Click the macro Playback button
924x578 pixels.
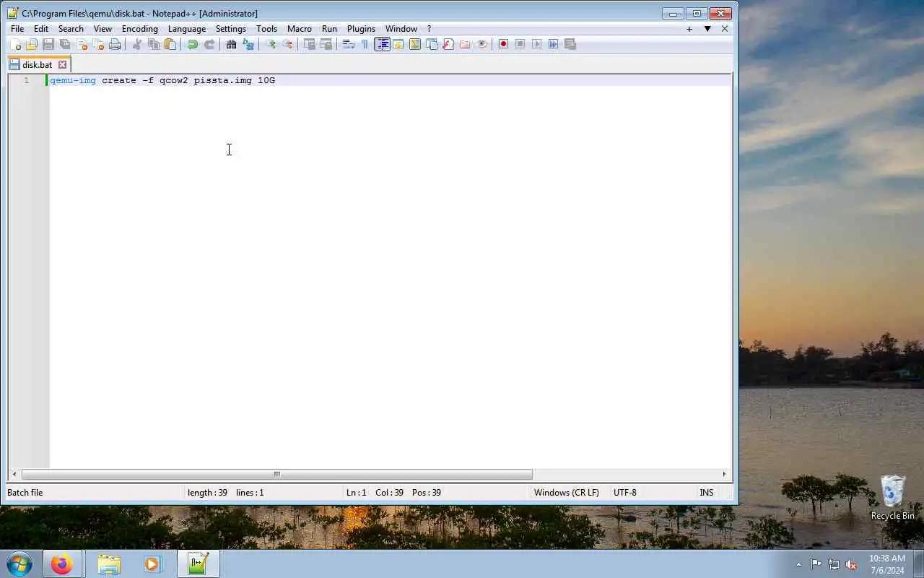pyautogui.click(x=537, y=44)
